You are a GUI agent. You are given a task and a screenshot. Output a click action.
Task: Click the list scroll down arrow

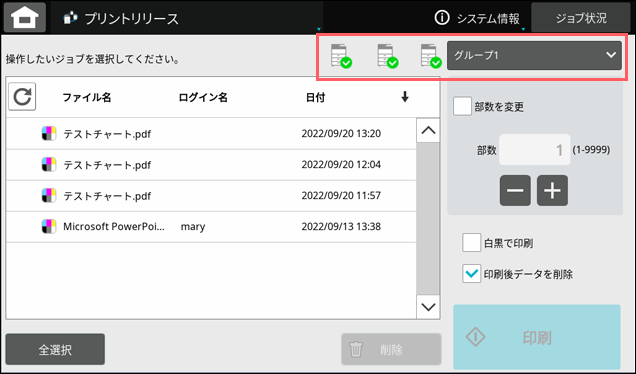point(428,307)
